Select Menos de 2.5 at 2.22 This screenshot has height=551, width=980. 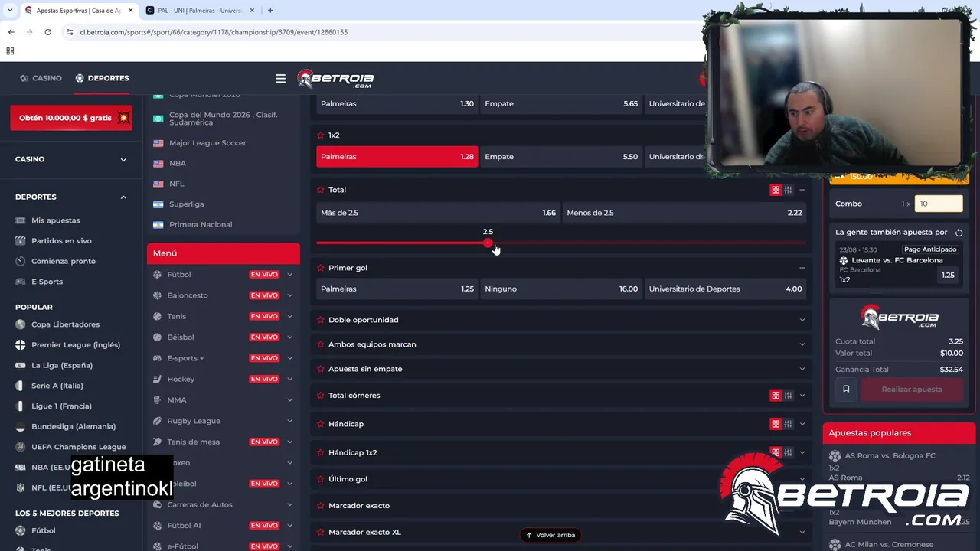tap(684, 213)
